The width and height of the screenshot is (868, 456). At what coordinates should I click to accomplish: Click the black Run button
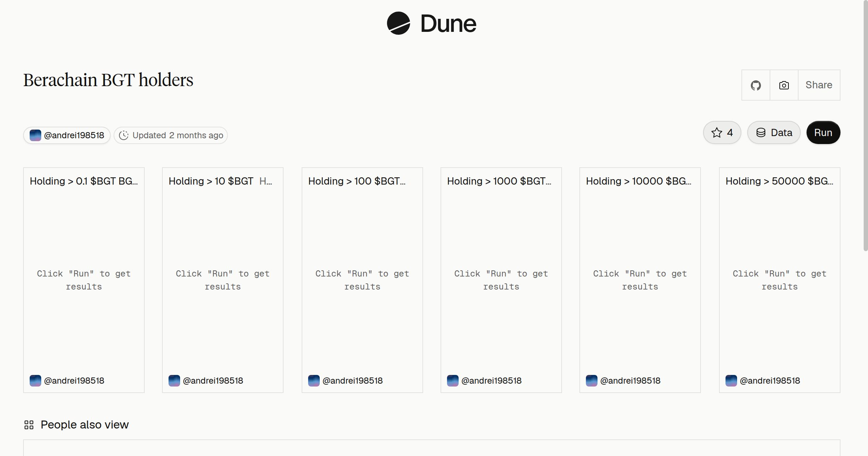coord(823,132)
